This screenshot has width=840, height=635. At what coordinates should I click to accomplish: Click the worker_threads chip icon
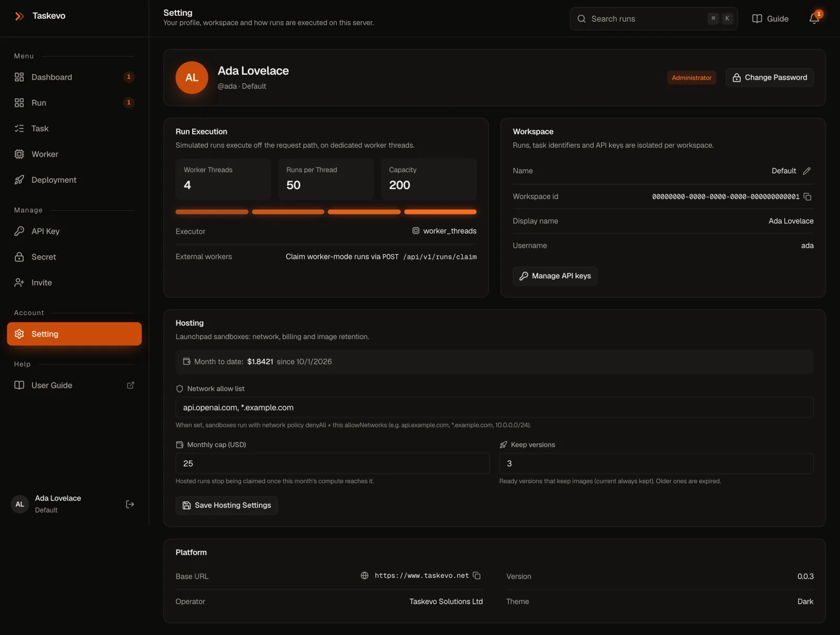[x=416, y=231]
